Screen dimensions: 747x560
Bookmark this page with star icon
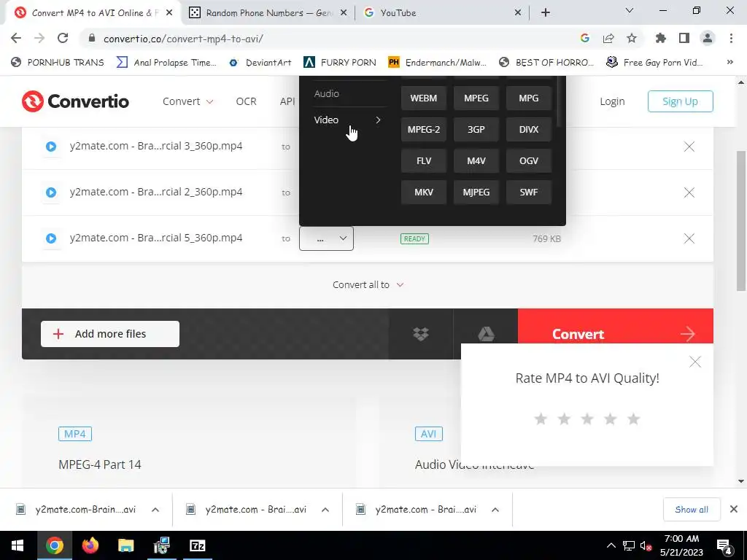pyautogui.click(x=632, y=39)
